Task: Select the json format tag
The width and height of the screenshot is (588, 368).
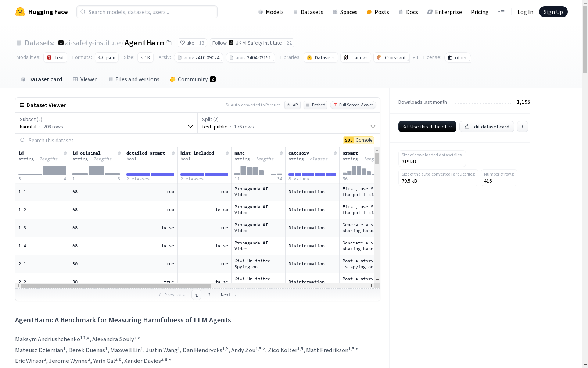Action: click(107, 57)
